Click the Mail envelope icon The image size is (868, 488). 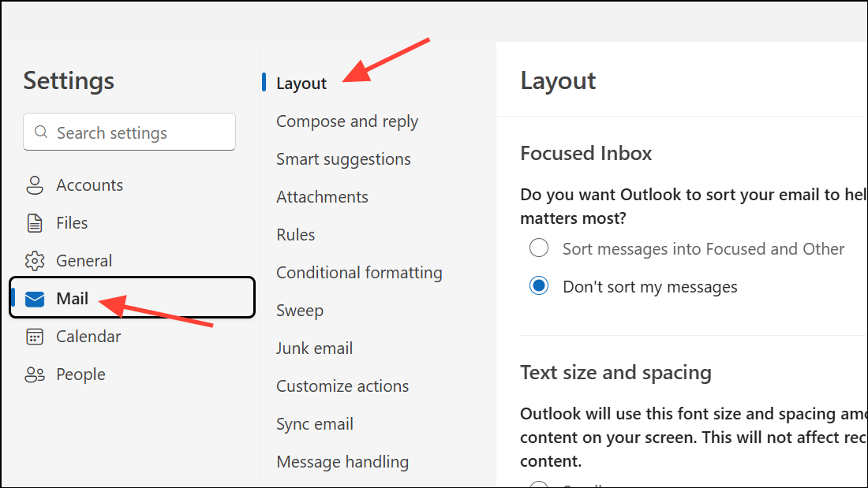(x=34, y=299)
